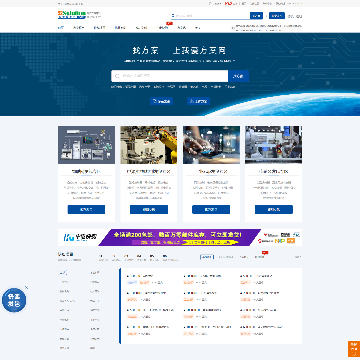360x360 pixels.
Task: Click the top header search input field
Action: (210, 16)
